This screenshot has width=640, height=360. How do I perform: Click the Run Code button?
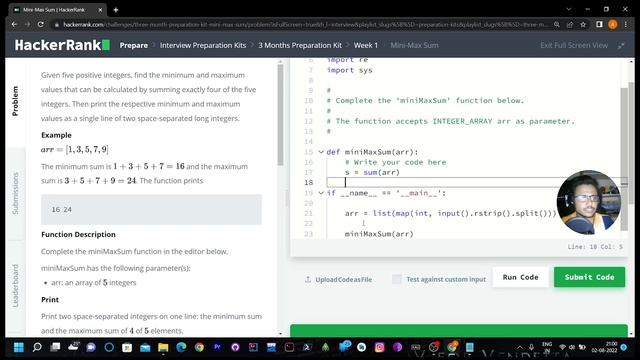520,277
